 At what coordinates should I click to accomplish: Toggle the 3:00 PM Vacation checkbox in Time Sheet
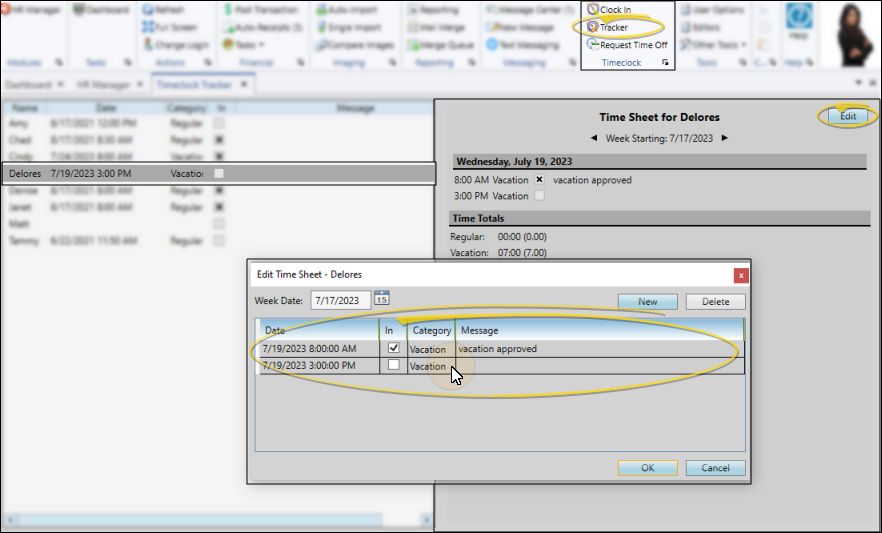[540, 196]
